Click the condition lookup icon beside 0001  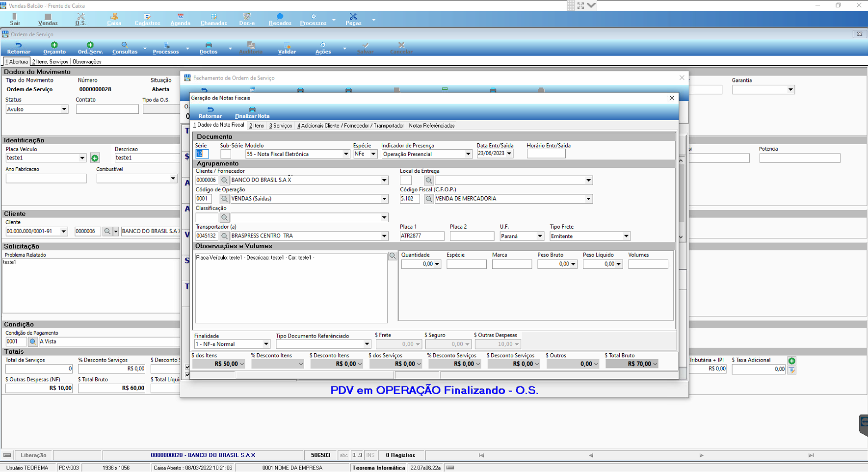pos(32,341)
